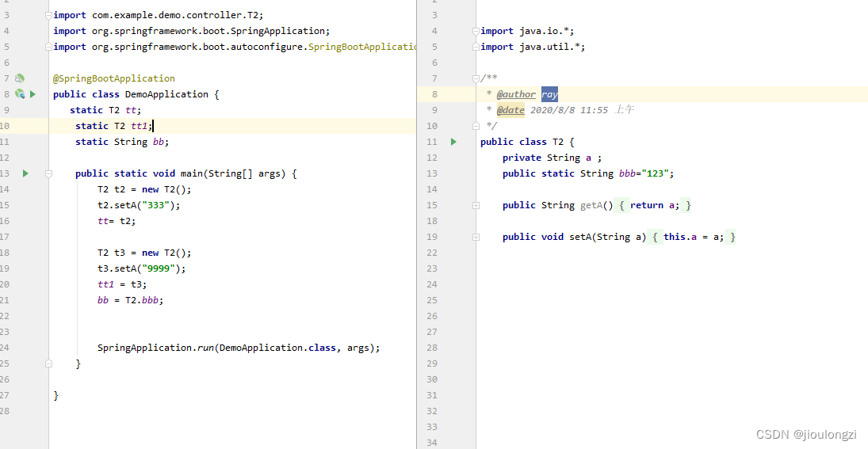The height and width of the screenshot is (449, 868).
Task: Expand the folded setA(String a) method
Action: pos(476,237)
